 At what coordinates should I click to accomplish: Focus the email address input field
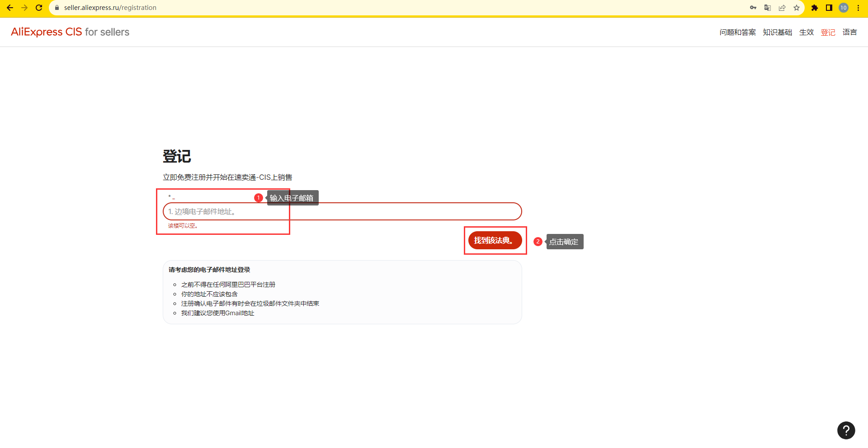[x=342, y=211]
